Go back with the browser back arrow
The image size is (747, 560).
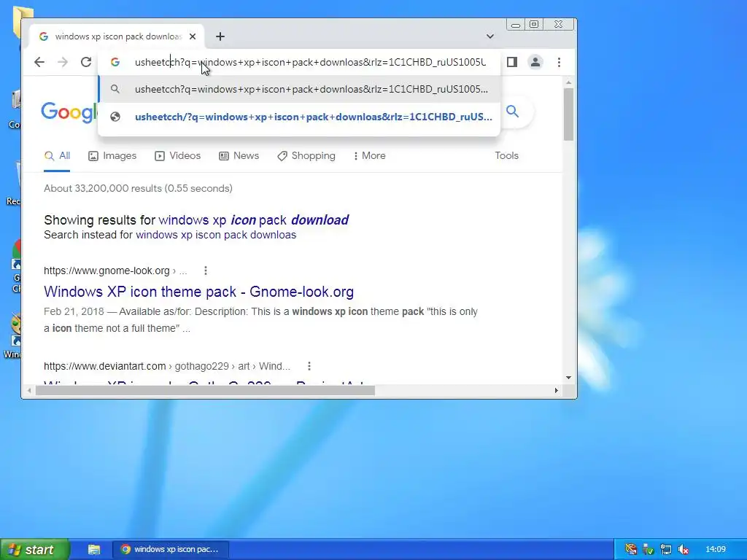39,62
